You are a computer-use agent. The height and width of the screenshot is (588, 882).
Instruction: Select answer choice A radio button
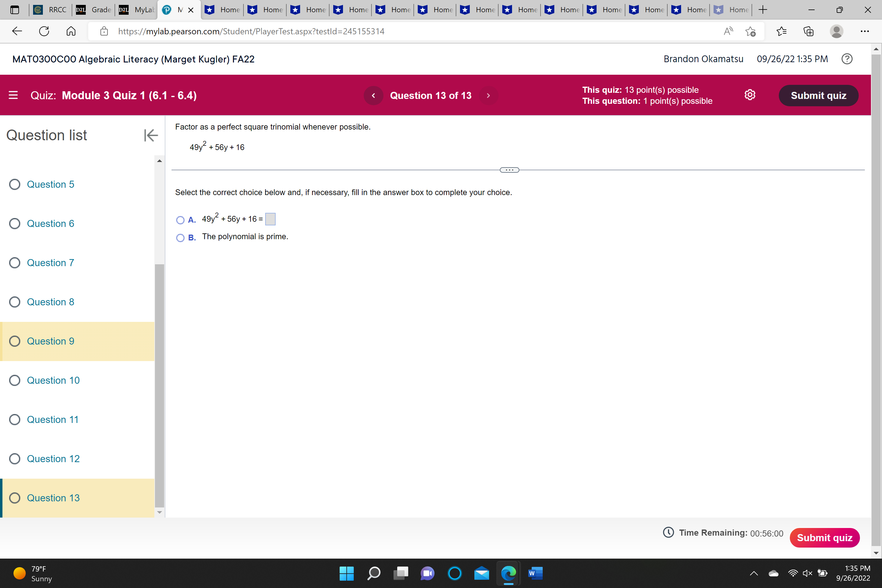pyautogui.click(x=180, y=220)
